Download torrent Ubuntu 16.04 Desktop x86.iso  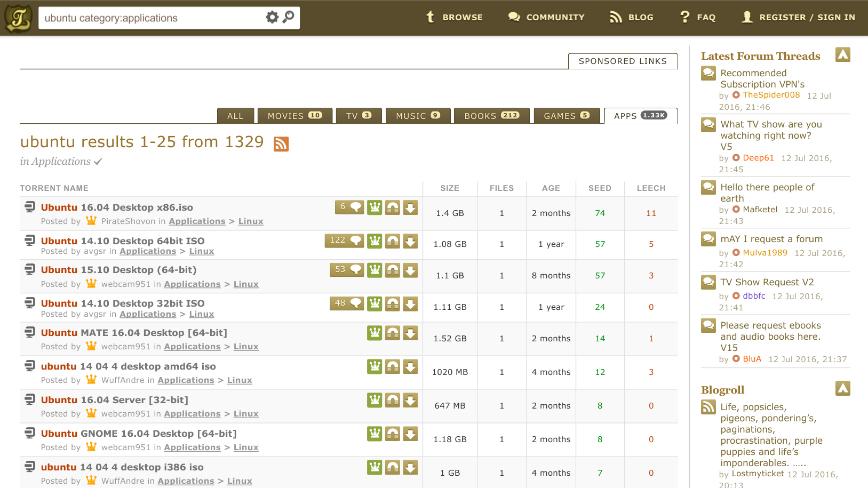(x=410, y=207)
